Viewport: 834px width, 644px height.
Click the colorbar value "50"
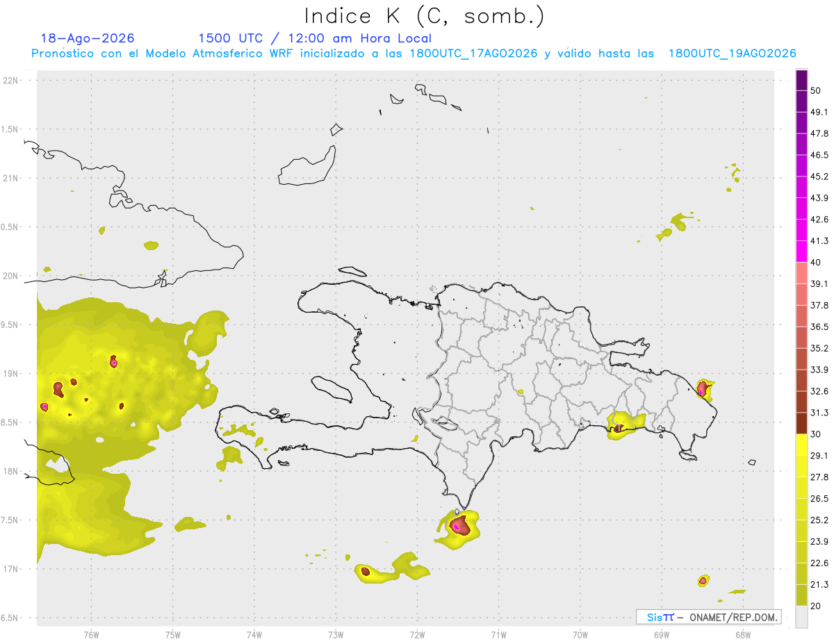click(x=815, y=91)
